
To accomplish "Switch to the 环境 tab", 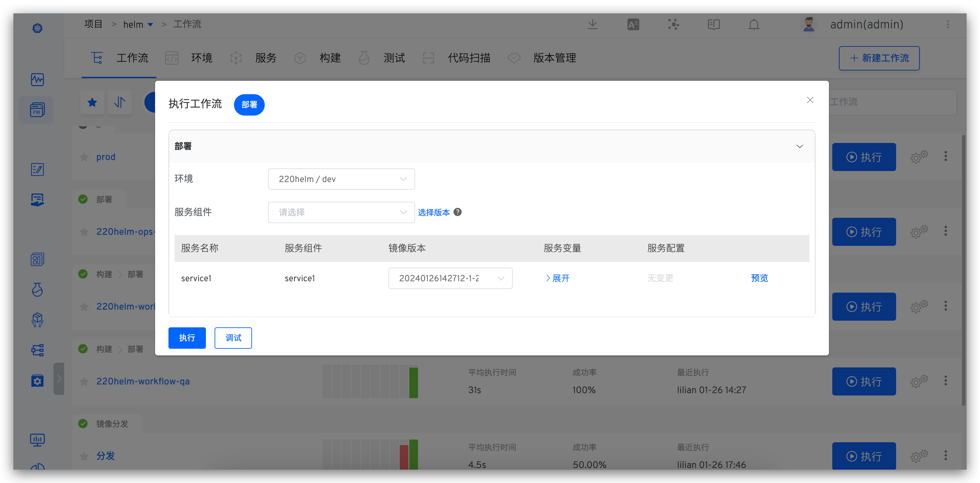I will click(x=201, y=58).
